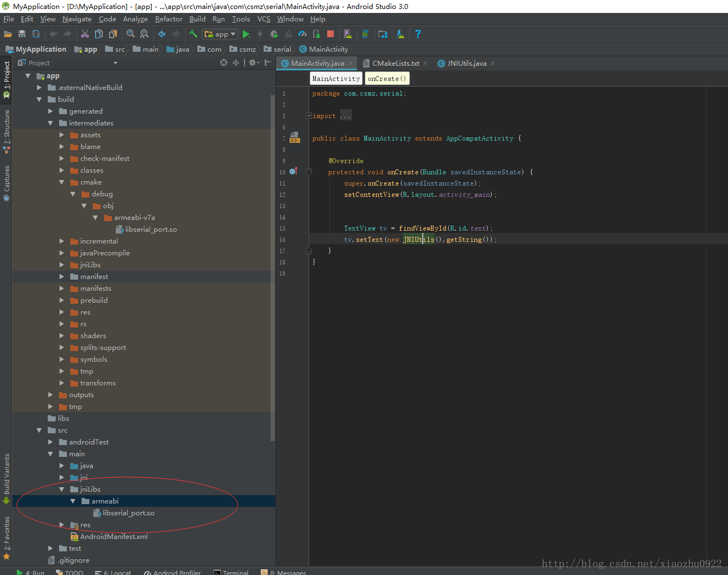Click the MainActivity breadcrumb in editor

click(x=336, y=79)
